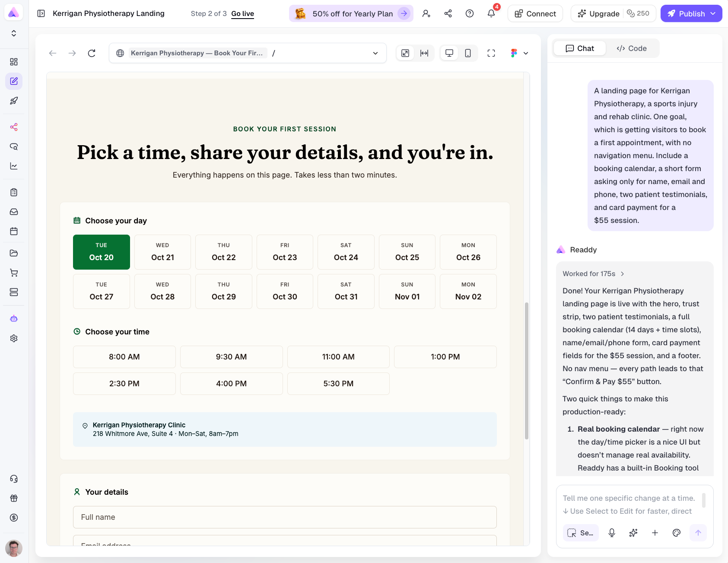Open notifications bell with badge

pos(491,13)
